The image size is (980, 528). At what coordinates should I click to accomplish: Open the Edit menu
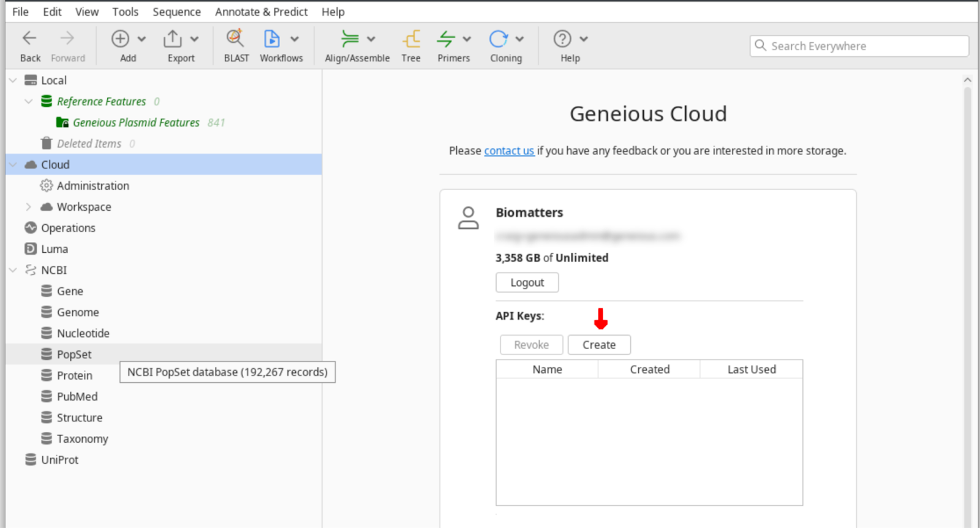coord(52,12)
